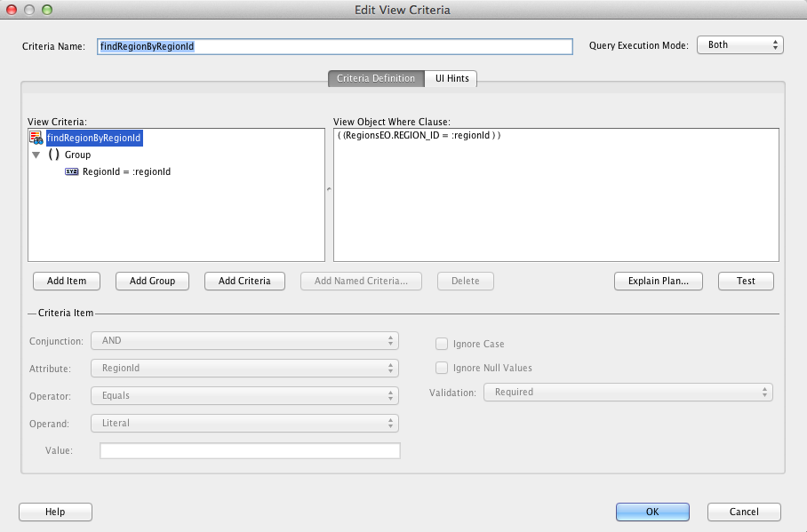Open the Operator dropdown
807x532 pixels.
point(244,395)
